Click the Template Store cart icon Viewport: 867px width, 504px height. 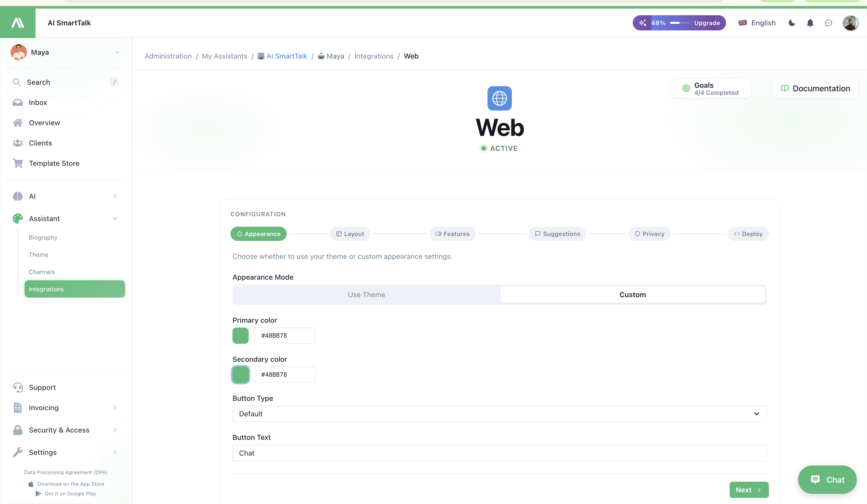pos(17,164)
